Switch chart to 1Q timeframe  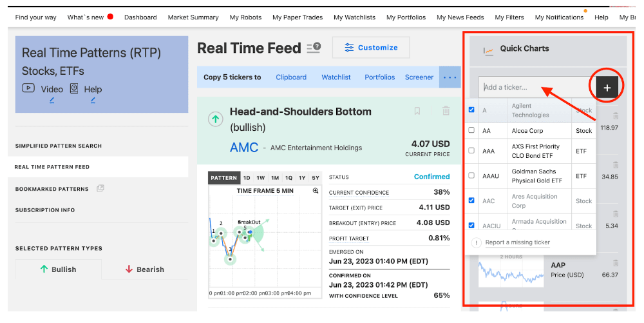point(289,178)
